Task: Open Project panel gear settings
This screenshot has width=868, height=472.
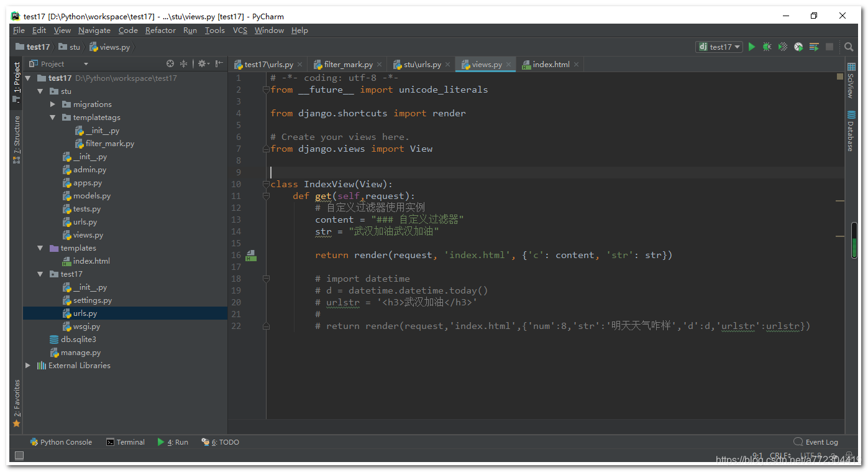Action: click(203, 63)
